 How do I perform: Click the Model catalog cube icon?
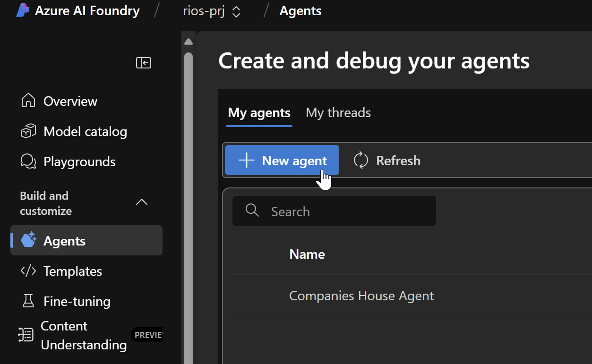coord(28,131)
